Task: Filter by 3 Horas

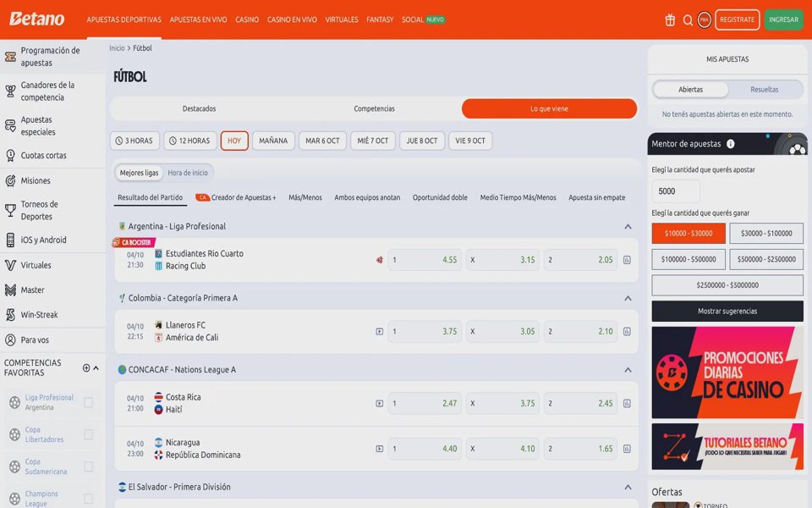Action: pyautogui.click(x=134, y=141)
